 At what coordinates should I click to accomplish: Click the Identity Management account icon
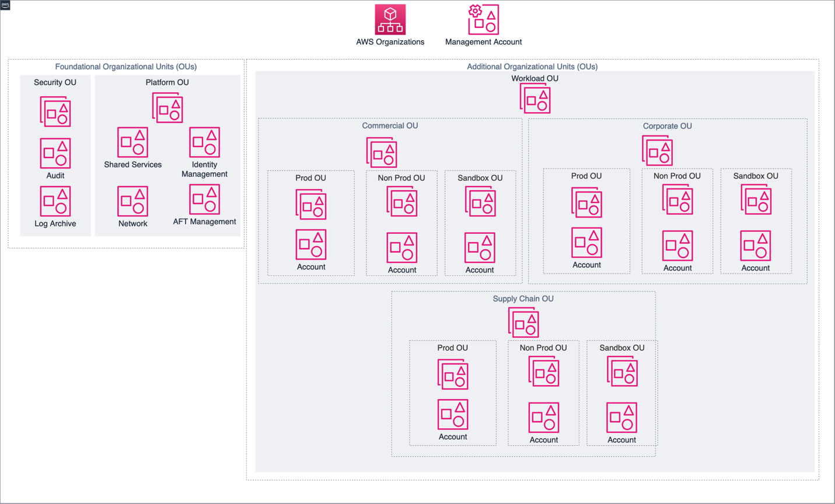204,141
